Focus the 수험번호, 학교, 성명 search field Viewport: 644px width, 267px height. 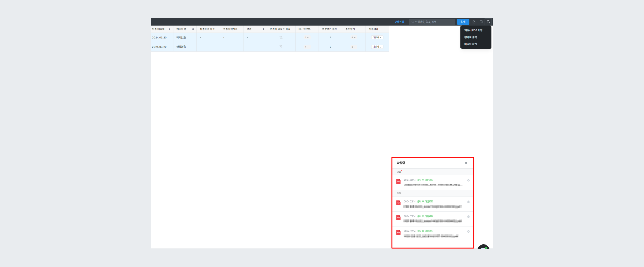[432, 22]
